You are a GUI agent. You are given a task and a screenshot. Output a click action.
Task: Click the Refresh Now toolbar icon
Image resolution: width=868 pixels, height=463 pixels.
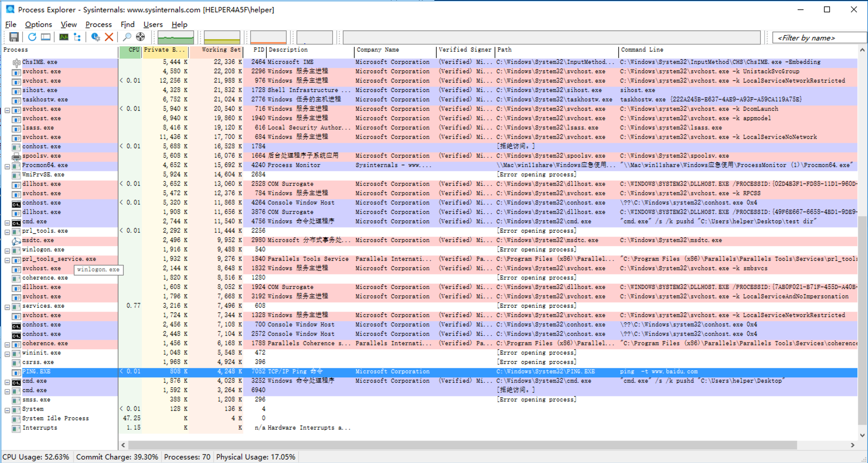coord(32,37)
